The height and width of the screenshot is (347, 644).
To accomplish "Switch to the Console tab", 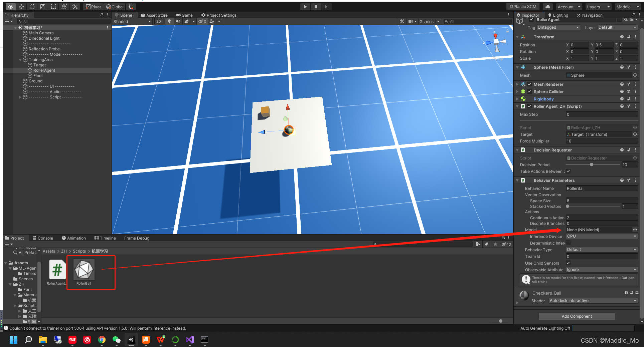I will tap(43, 238).
